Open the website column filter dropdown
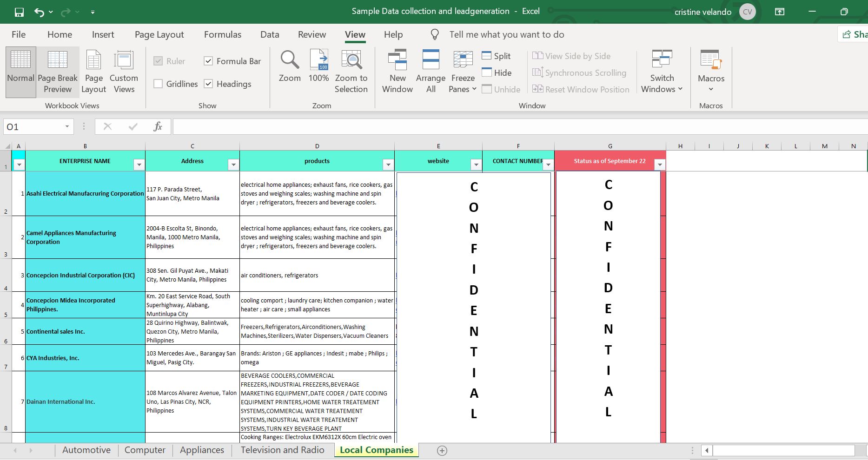The width and height of the screenshot is (868, 460). [x=476, y=164]
